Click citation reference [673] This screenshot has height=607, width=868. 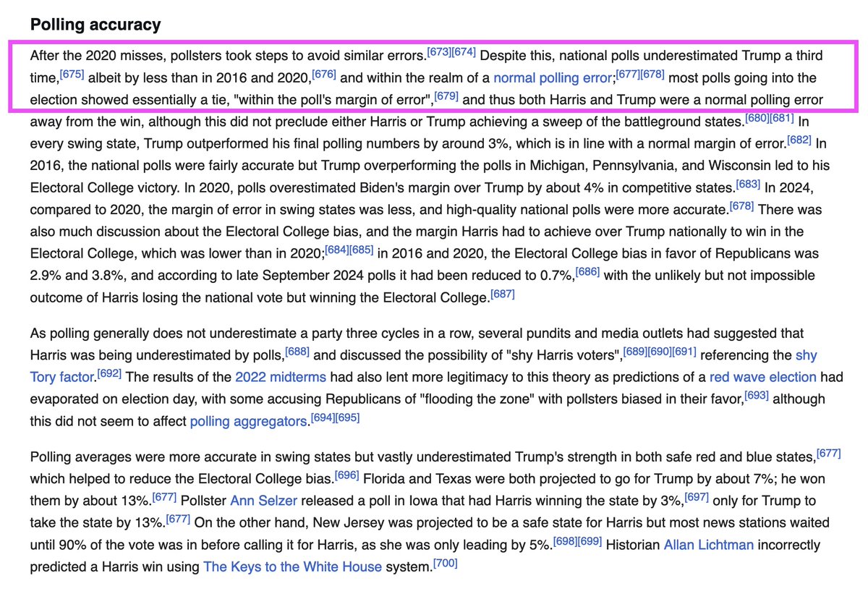[x=439, y=52]
